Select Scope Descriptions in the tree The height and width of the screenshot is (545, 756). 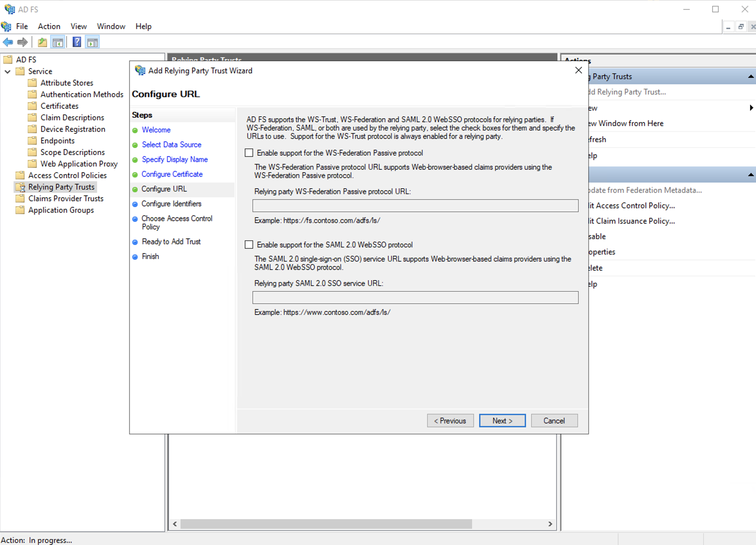point(72,152)
